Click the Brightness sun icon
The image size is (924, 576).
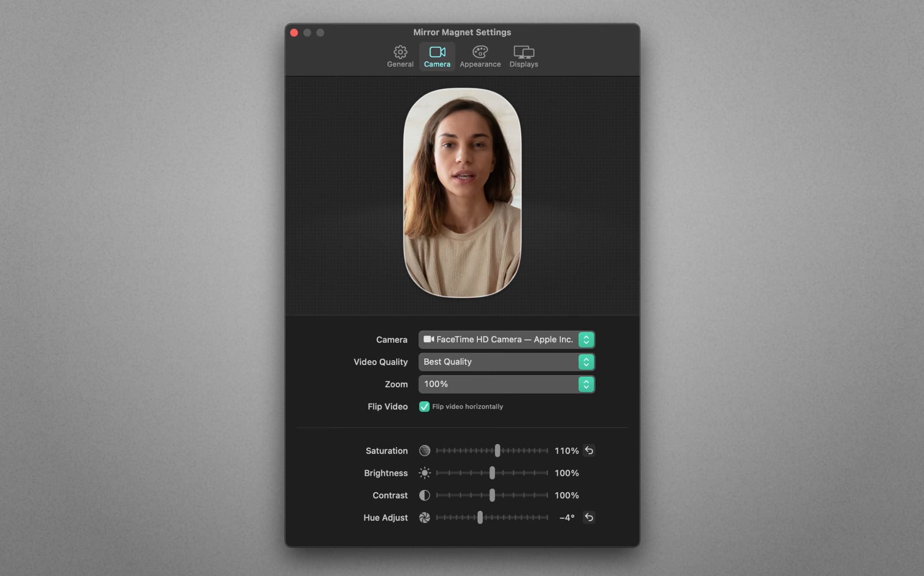click(424, 473)
